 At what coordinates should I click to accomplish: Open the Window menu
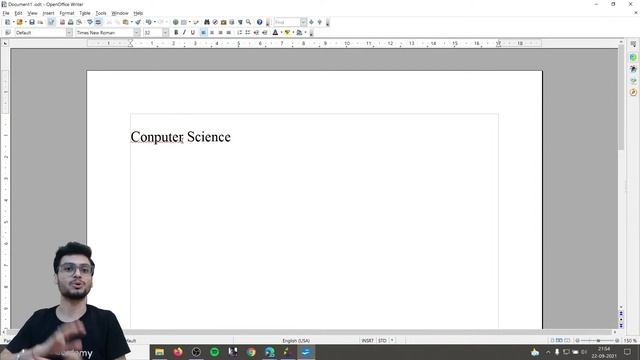120,13
